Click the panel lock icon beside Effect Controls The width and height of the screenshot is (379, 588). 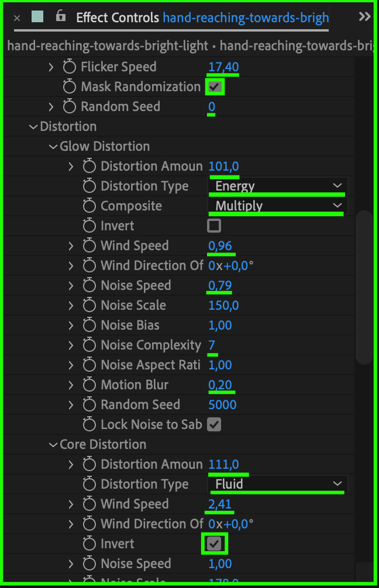pos(61,16)
